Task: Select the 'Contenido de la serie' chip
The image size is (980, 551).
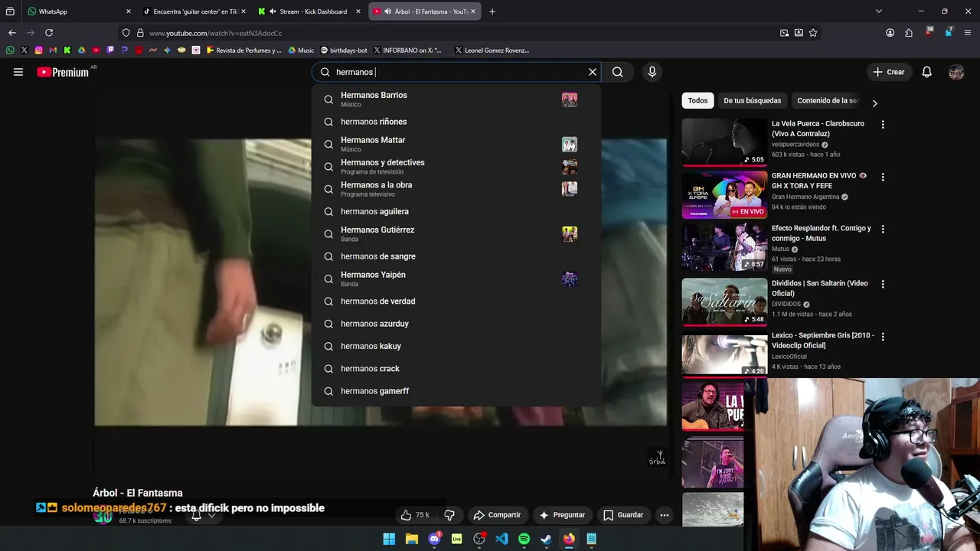Action: (x=827, y=100)
